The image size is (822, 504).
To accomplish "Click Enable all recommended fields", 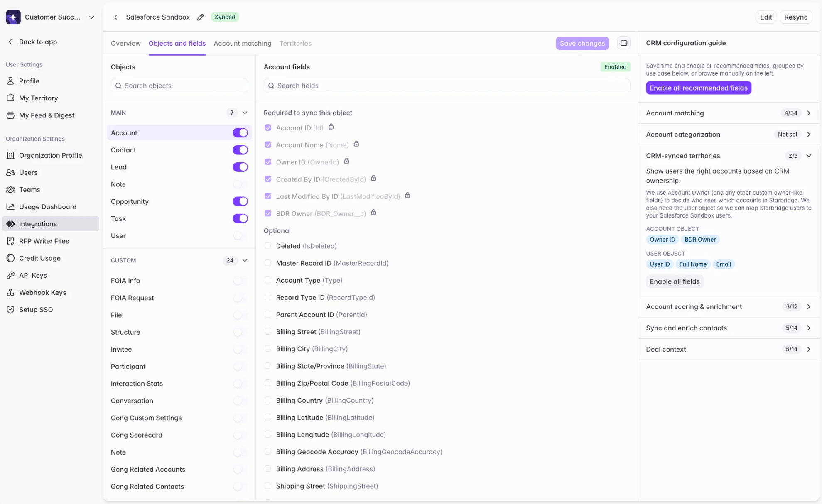I will tap(698, 88).
